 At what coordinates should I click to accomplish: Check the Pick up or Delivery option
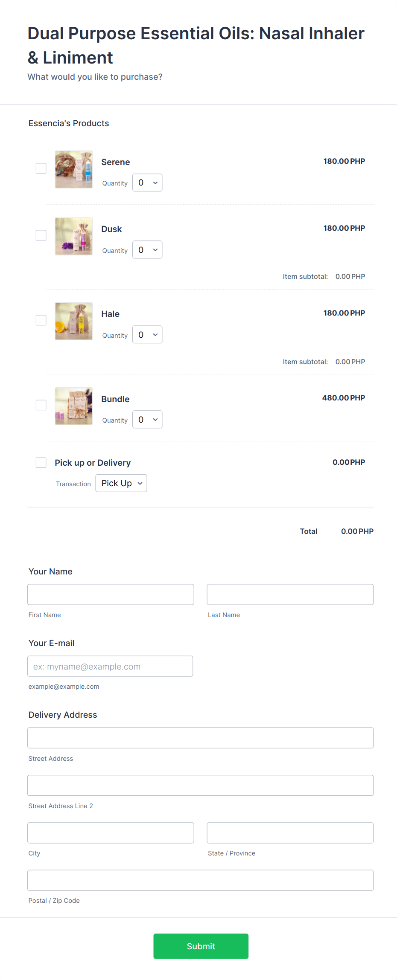point(41,462)
